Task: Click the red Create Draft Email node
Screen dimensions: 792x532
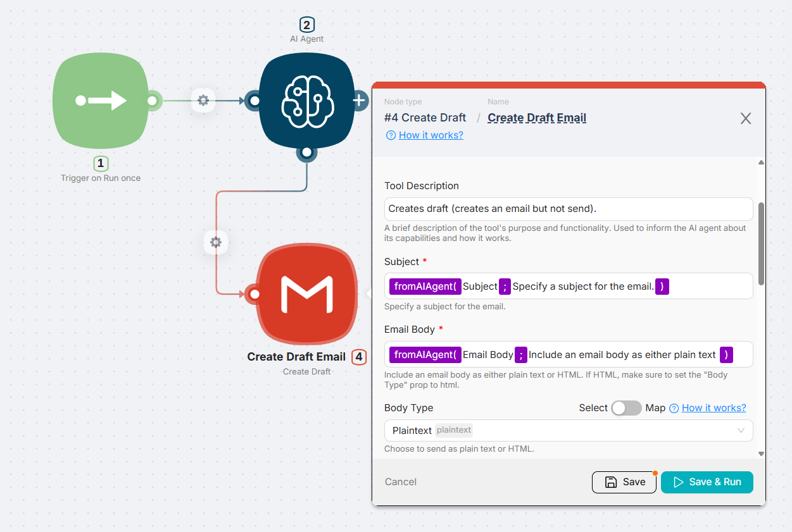Action: point(306,294)
